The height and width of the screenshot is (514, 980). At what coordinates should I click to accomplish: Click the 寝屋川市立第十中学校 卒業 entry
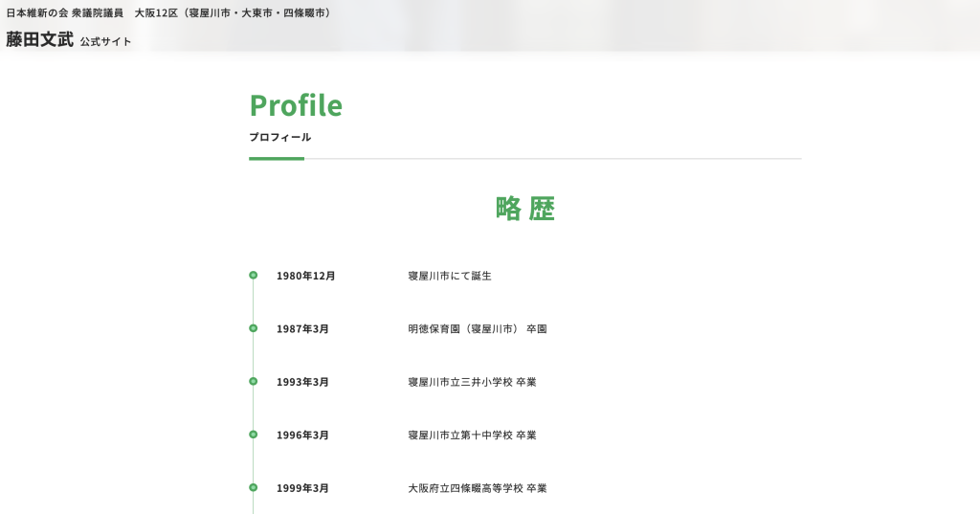[472, 436]
